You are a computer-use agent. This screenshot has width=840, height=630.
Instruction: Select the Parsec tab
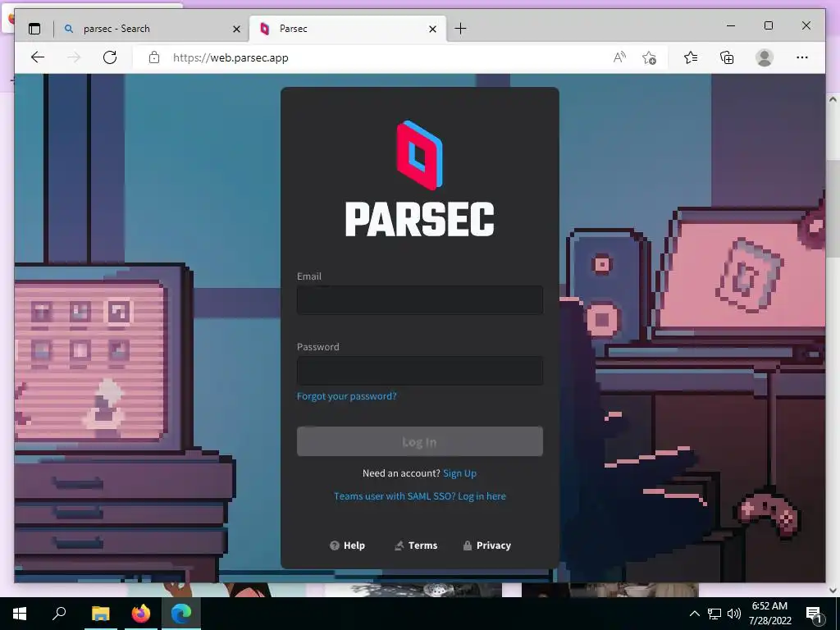click(347, 29)
